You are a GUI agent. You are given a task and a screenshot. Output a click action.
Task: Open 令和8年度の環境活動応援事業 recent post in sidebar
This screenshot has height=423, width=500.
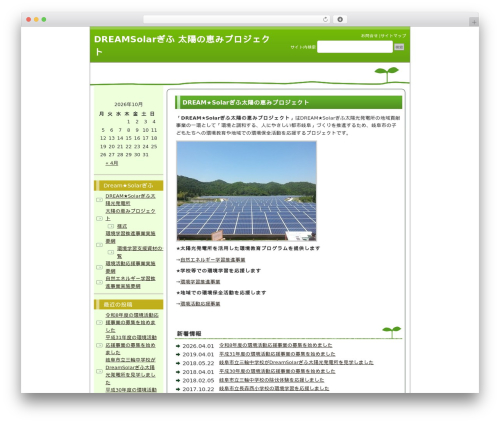132,322
